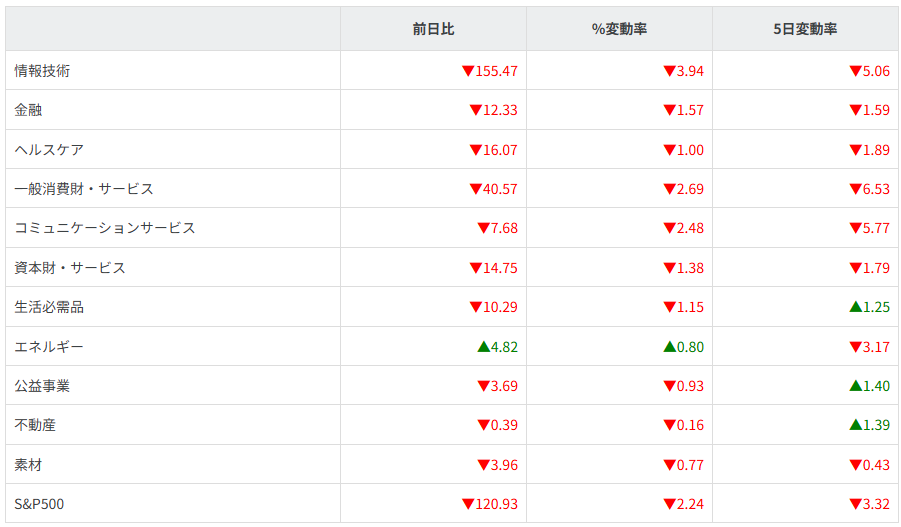The image size is (901, 527).
Task: Click the red down arrow beside 6.53
Action: pos(855,189)
